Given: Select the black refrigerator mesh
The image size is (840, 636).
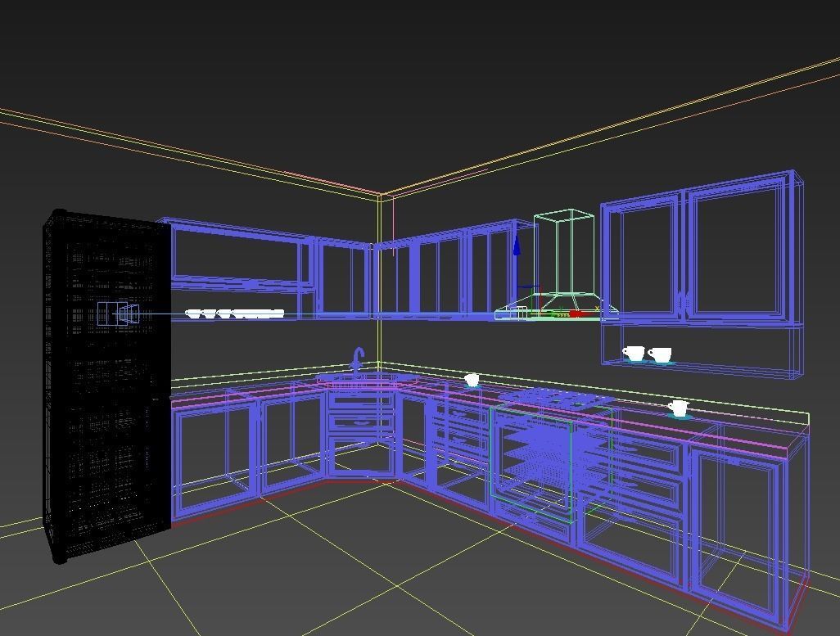Looking at the screenshot, I should click(107, 386).
